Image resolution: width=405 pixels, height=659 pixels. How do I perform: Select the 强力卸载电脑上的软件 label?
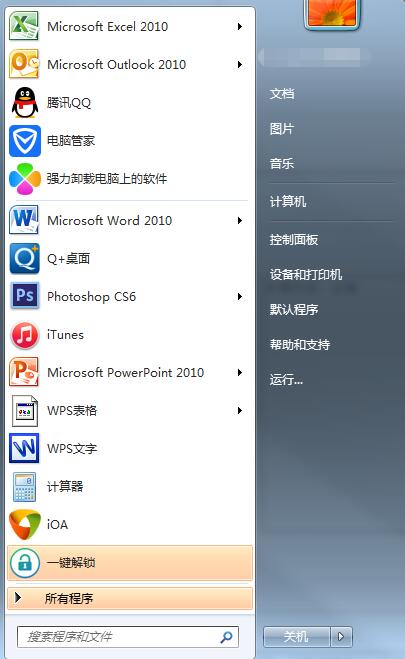(x=107, y=179)
